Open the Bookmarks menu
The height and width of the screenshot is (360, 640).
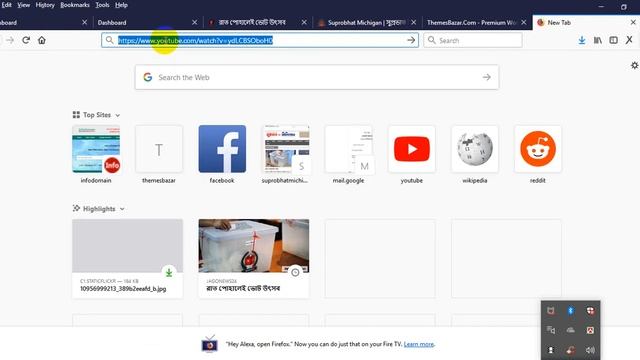(75, 5)
